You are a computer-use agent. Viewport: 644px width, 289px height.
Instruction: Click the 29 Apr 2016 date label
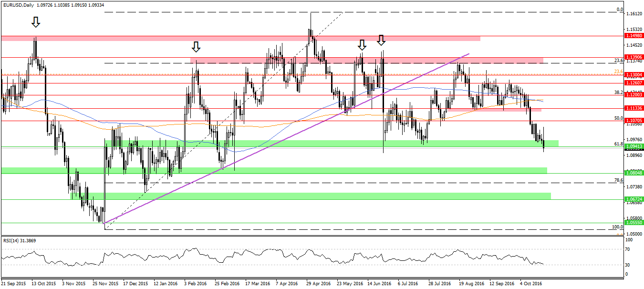(318, 283)
